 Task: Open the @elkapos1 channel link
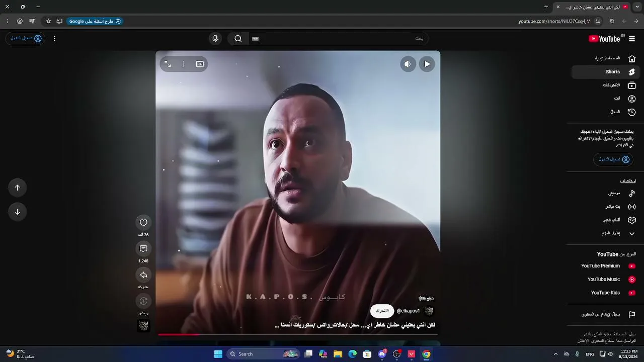point(408,311)
